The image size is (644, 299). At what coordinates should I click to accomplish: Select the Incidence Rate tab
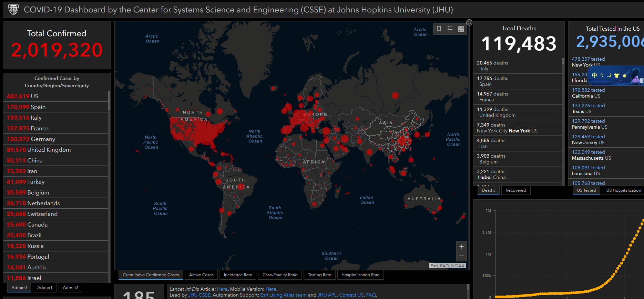(238, 275)
